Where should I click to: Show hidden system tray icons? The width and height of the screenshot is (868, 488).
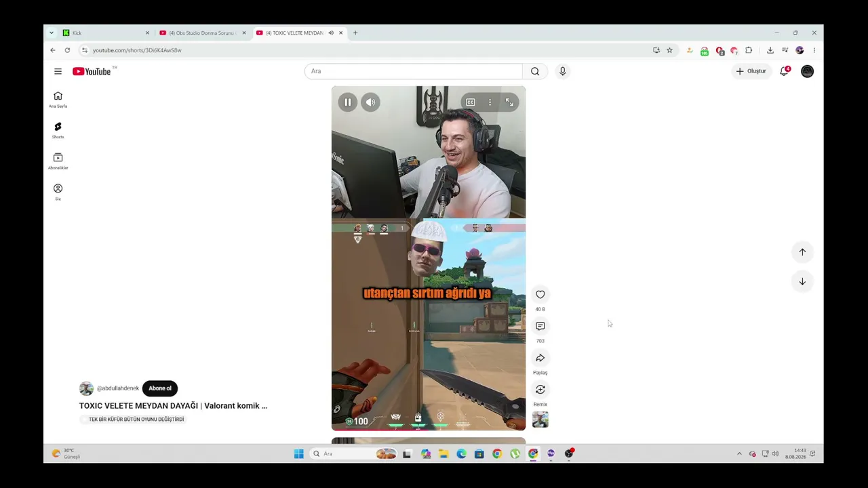(739, 453)
